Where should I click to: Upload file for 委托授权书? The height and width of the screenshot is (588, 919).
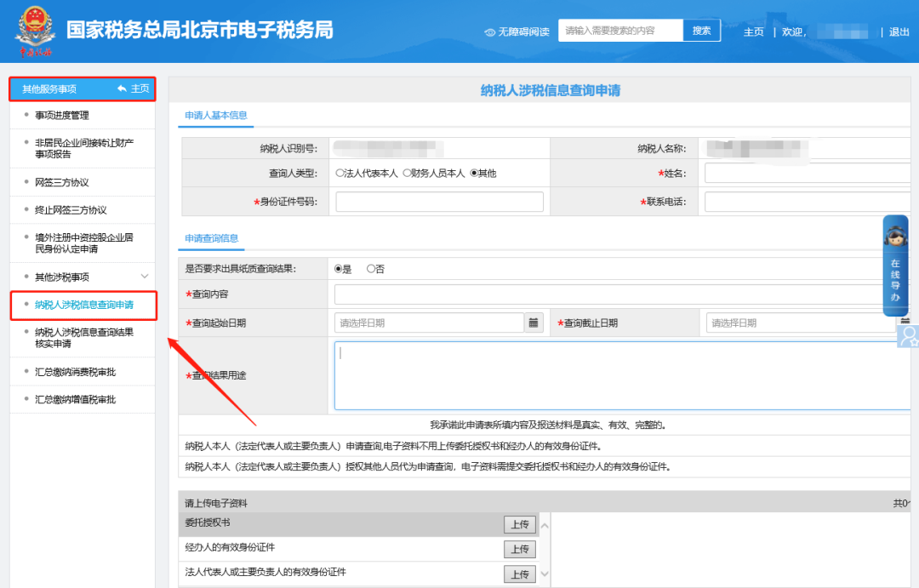point(520,524)
